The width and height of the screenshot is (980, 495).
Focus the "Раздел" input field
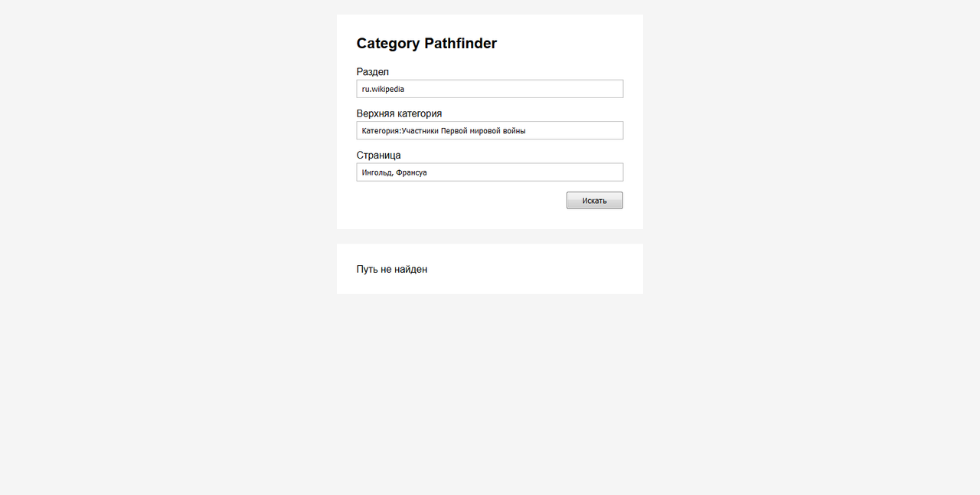(490, 89)
